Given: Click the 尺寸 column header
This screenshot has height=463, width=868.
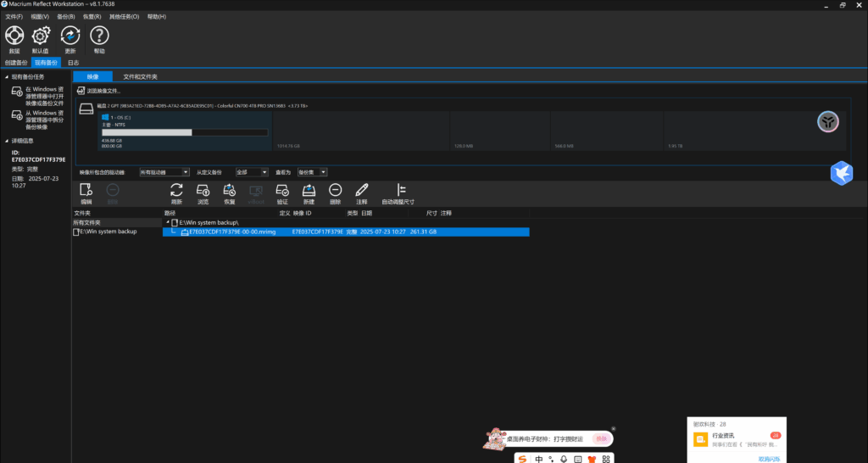Looking at the screenshot, I should click(x=431, y=213).
